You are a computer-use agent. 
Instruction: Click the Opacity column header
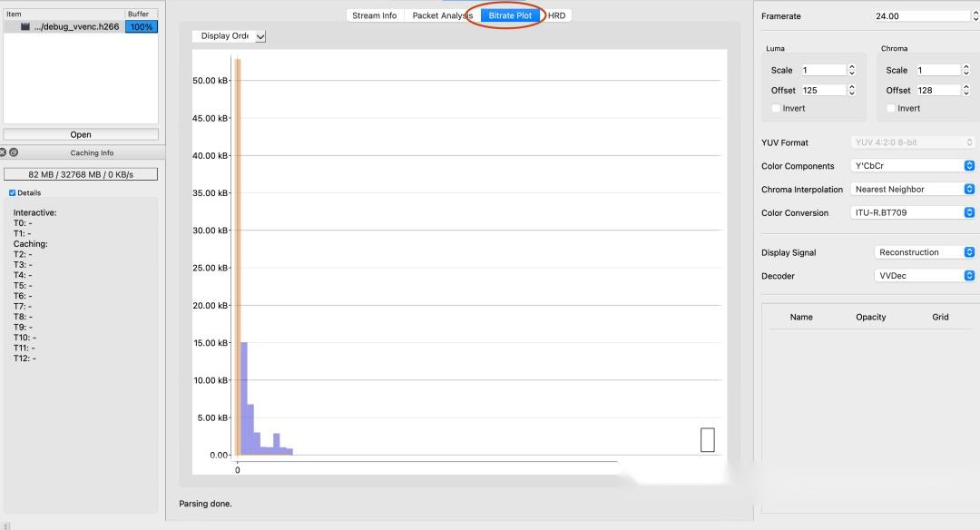[870, 317]
